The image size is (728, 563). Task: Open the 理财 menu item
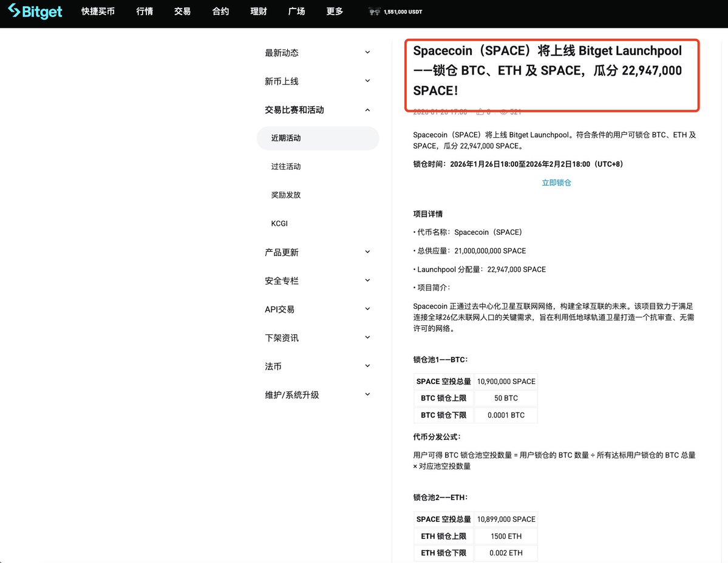click(x=259, y=12)
